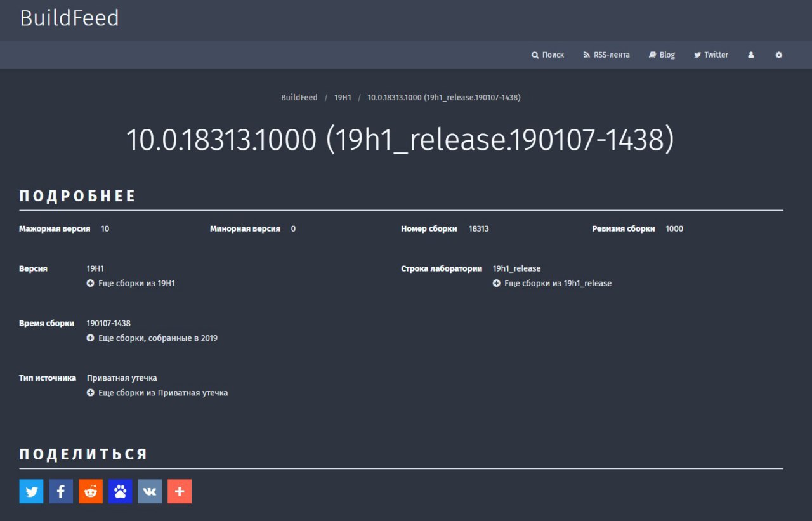Select Строка лаборатории value 19h1_release
812x521 pixels.
point(516,269)
